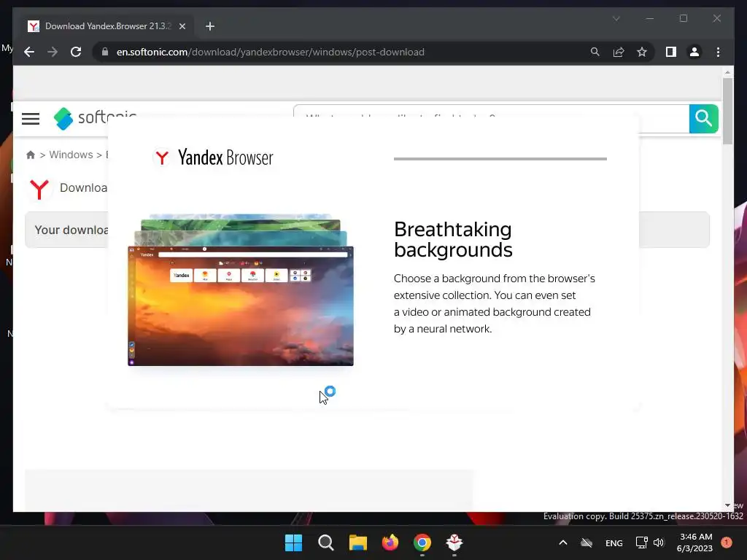The height and width of the screenshot is (560, 747).
Task: Open a new browser tab
Action: click(210, 26)
